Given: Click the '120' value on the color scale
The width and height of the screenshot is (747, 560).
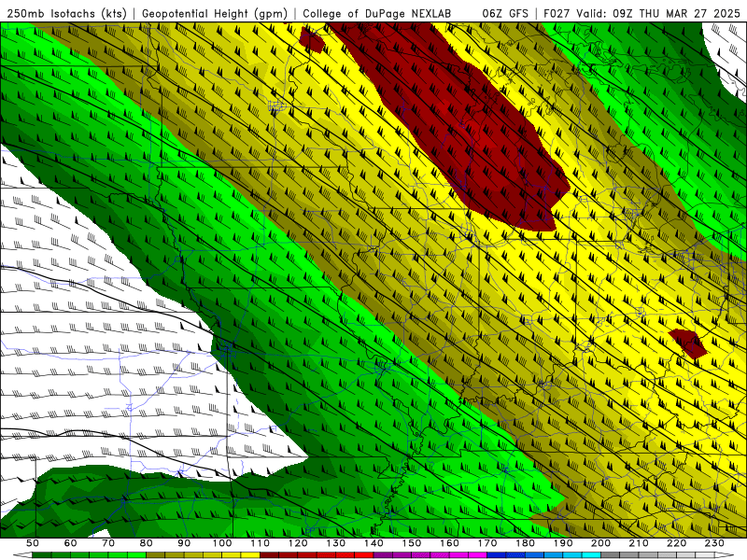Looking at the screenshot, I should click(298, 543).
